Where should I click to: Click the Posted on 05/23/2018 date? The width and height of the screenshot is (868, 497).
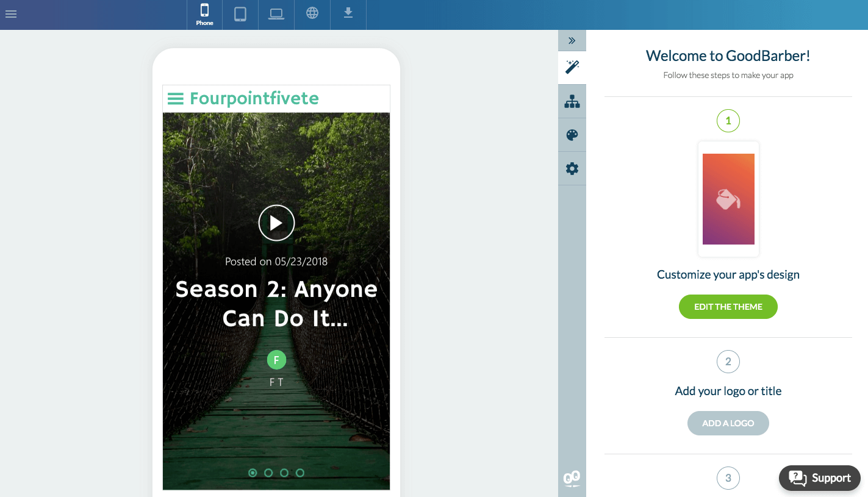pyautogui.click(x=276, y=262)
